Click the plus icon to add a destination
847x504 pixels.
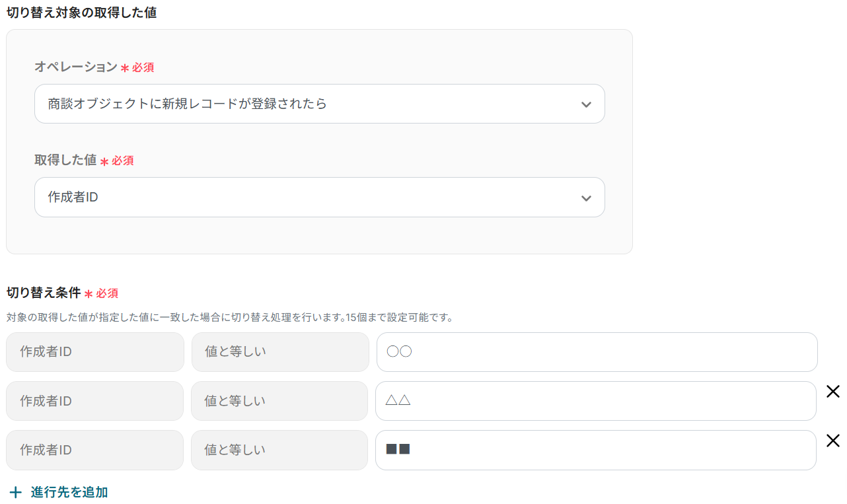click(16, 492)
